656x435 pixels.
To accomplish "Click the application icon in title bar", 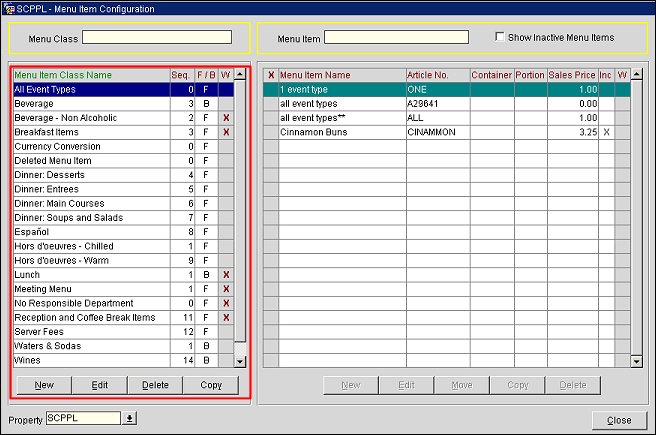I will [x=9, y=8].
